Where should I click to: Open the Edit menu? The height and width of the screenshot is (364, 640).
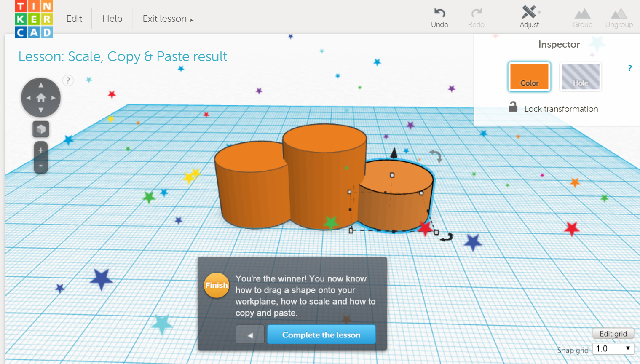pos(74,19)
